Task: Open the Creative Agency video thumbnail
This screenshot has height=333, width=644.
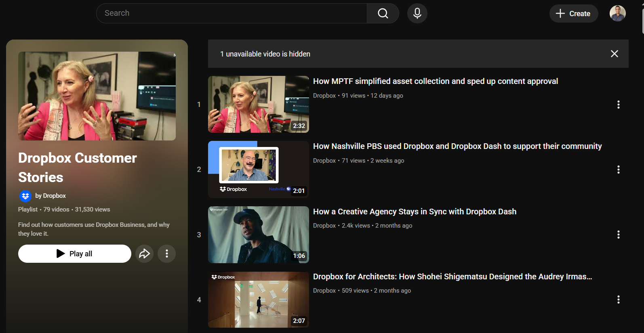Action: pyautogui.click(x=259, y=235)
